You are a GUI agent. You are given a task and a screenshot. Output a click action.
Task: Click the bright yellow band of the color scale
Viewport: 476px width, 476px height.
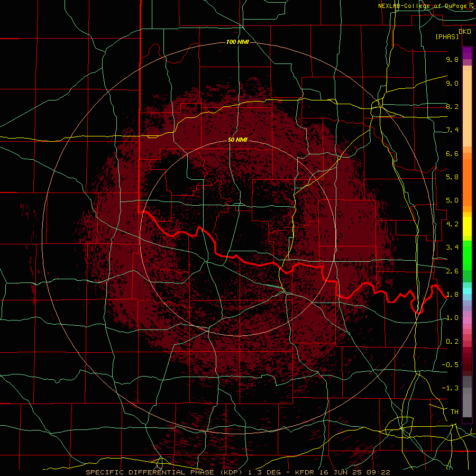click(x=467, y=226)
